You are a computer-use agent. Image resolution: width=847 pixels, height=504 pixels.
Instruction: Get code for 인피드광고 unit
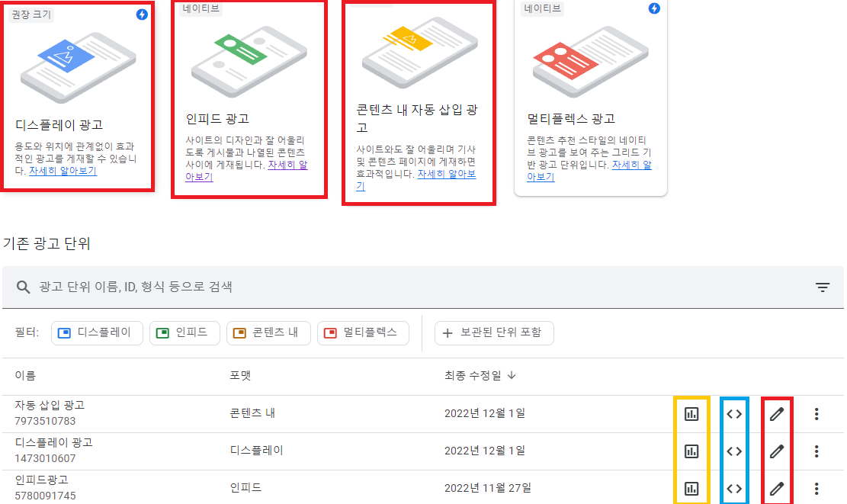pos(734,488)
